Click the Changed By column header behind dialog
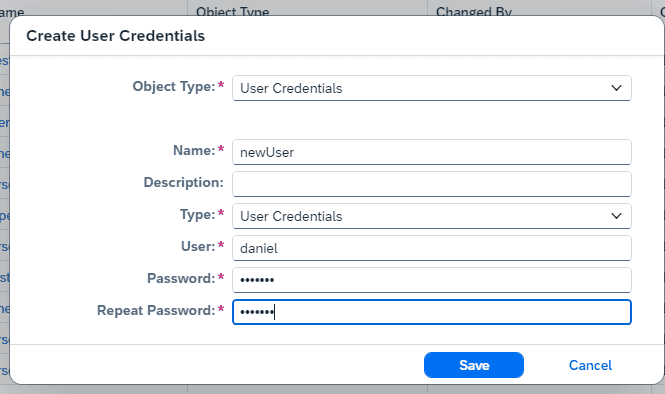The width and height of the screenshot is (665, 394). 474,11
